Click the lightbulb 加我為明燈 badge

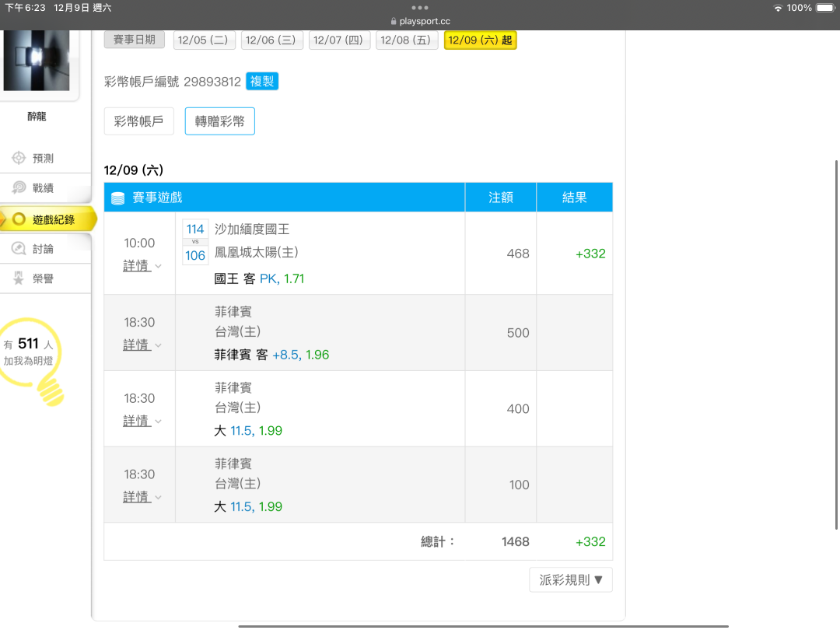tap(31, 361)
